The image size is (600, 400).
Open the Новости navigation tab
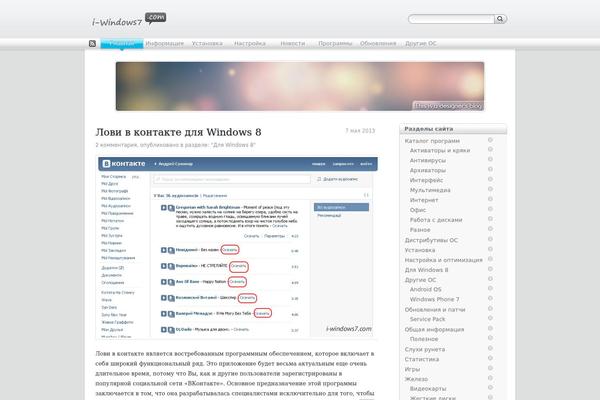pos(293,43)
